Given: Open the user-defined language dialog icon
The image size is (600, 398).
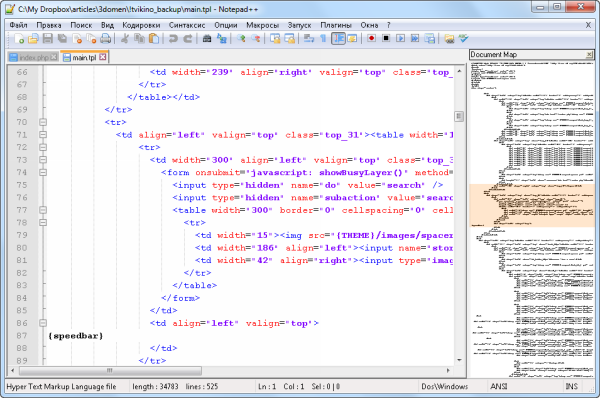Looking at the screenshot, I should (352, 38).
